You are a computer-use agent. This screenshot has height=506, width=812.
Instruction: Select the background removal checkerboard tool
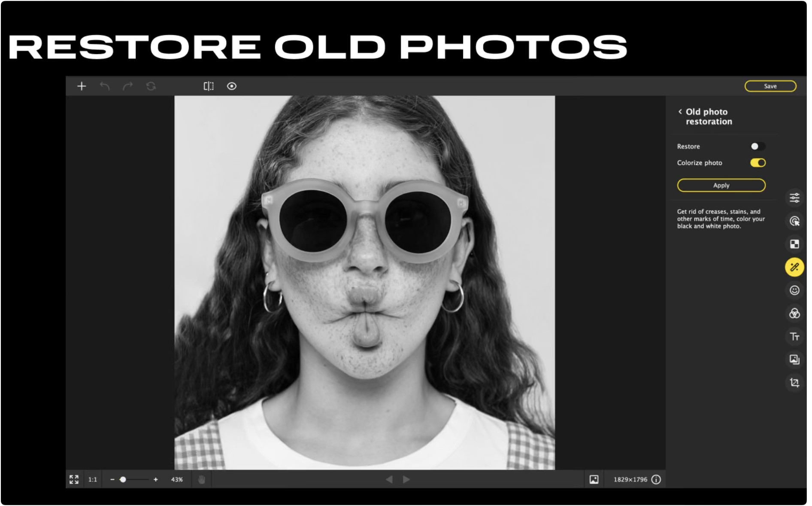[x=794, y=244]
